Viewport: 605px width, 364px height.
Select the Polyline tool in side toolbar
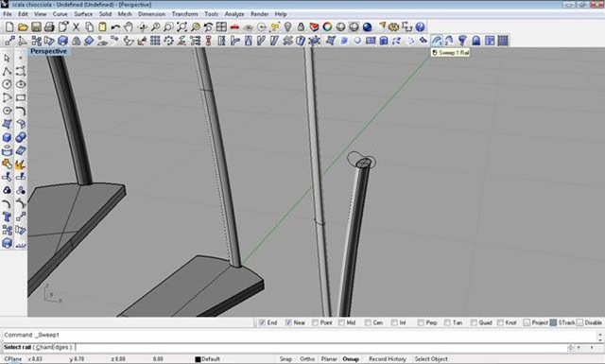pyautogui.click(x=7, y=72)
